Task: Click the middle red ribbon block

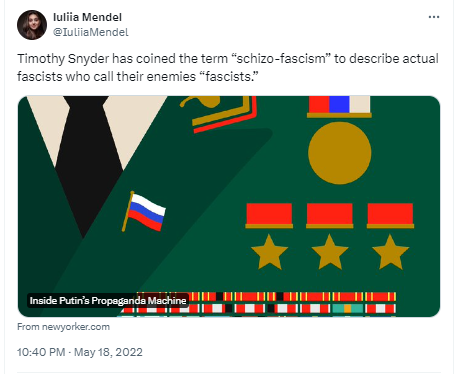Action: (329, 216)
